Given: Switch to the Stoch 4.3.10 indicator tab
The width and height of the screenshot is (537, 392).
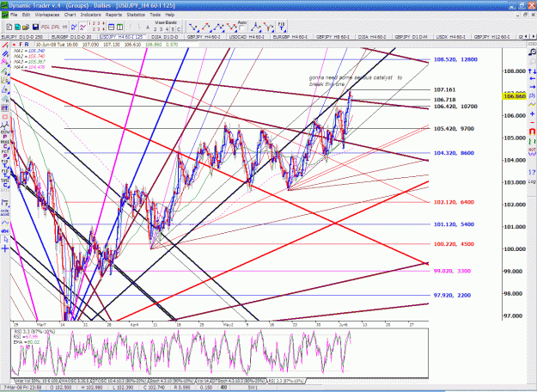Looking at the screenshot, I should click(171, 381).
